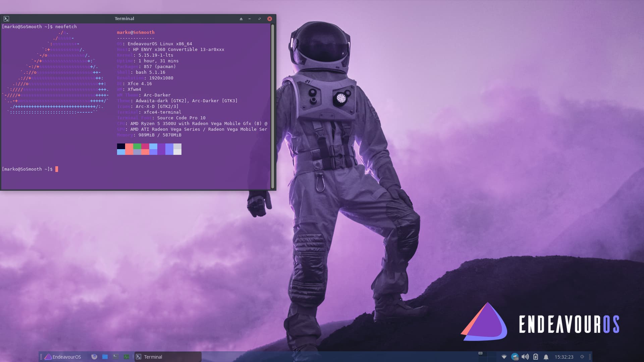This screenshot has height=362, width=644.
Task: Click the kernel value '5.15.19-1-lts'
Action: click(x=156, y=55)
